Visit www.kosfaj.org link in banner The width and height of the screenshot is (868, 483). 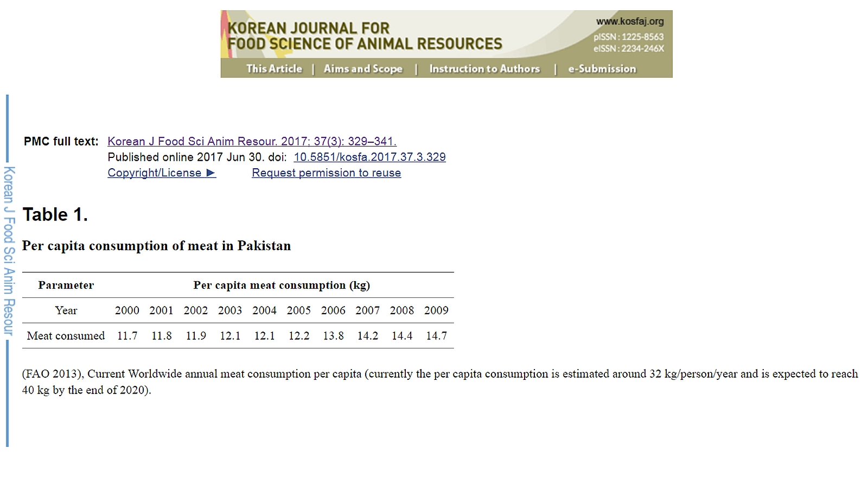[630, 22]
